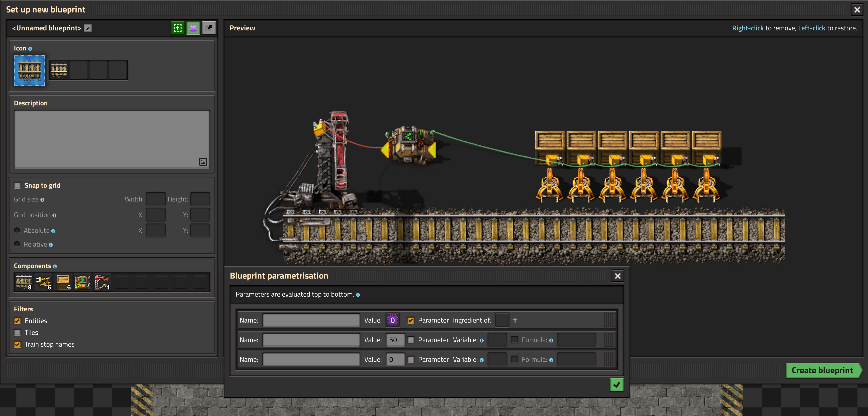Open the Ingredient of selection slot

[x=502, y=320]
